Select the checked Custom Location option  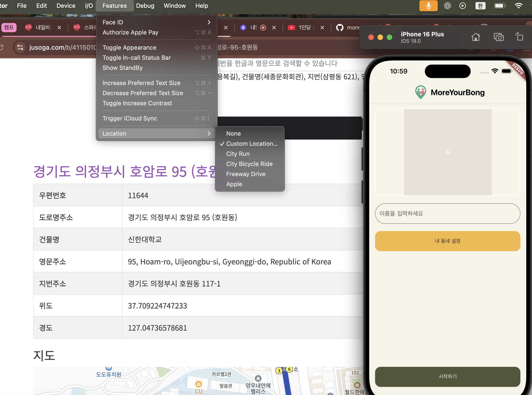click(x=252, y=144)
